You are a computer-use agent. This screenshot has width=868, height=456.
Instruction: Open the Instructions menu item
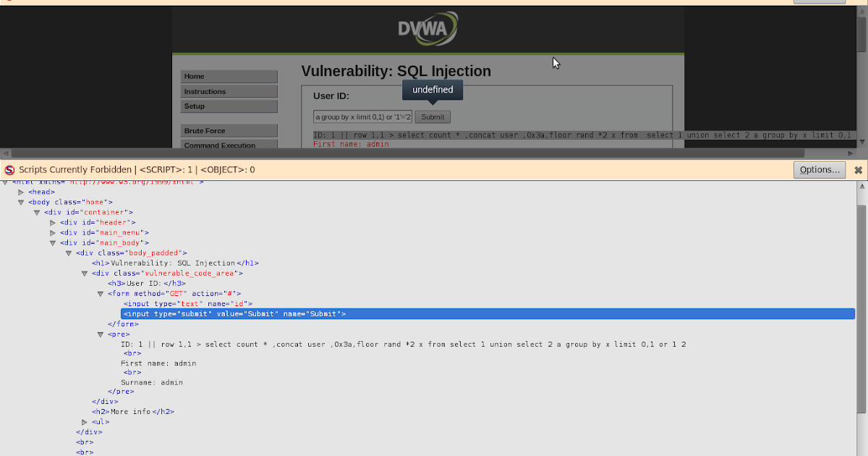pyautogui.click(x=229, y=92)
